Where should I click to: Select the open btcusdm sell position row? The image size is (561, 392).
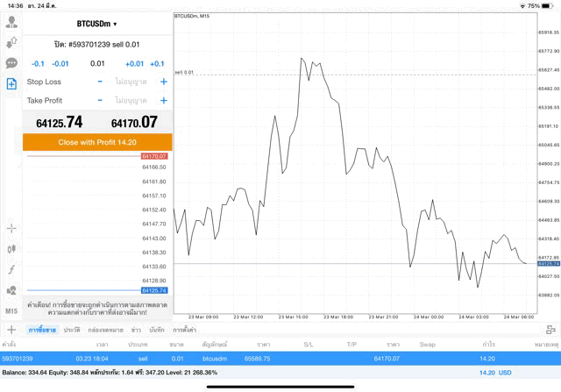[x=280, y=359]
